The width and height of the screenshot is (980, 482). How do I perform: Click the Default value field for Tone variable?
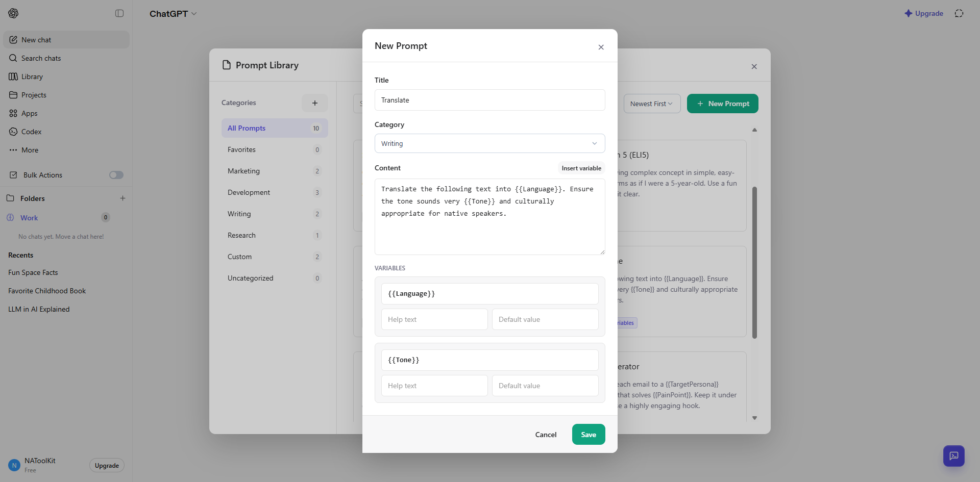(545, 386)
